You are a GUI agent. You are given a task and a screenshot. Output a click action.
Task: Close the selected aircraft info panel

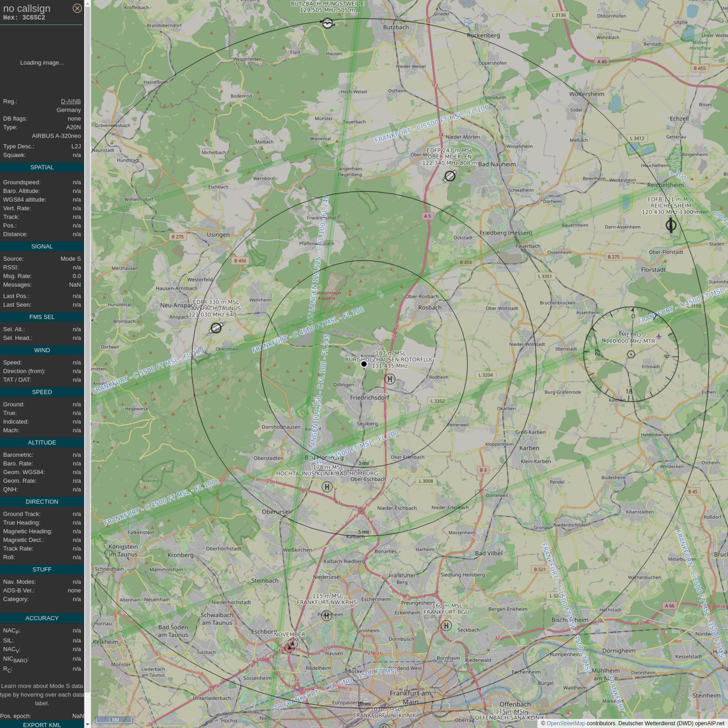click(77, 8)
